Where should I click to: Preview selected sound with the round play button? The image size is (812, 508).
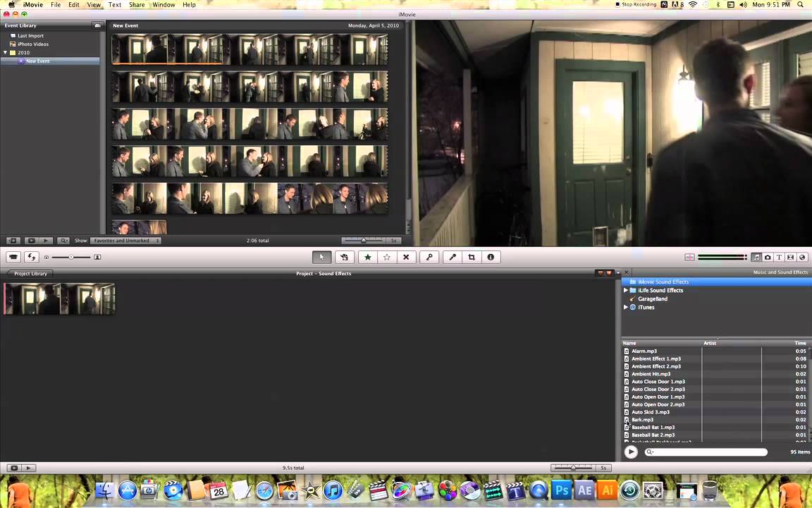(x=631, y=452)
